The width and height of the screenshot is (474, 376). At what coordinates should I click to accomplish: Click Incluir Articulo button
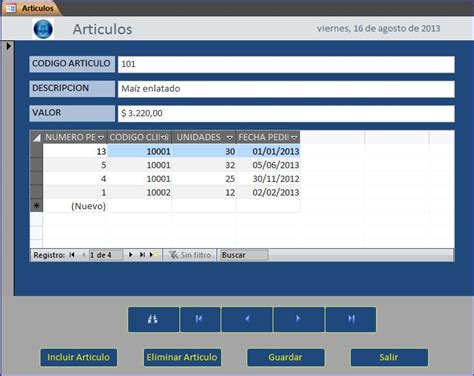pyautogui.click(x=79, y=357)
